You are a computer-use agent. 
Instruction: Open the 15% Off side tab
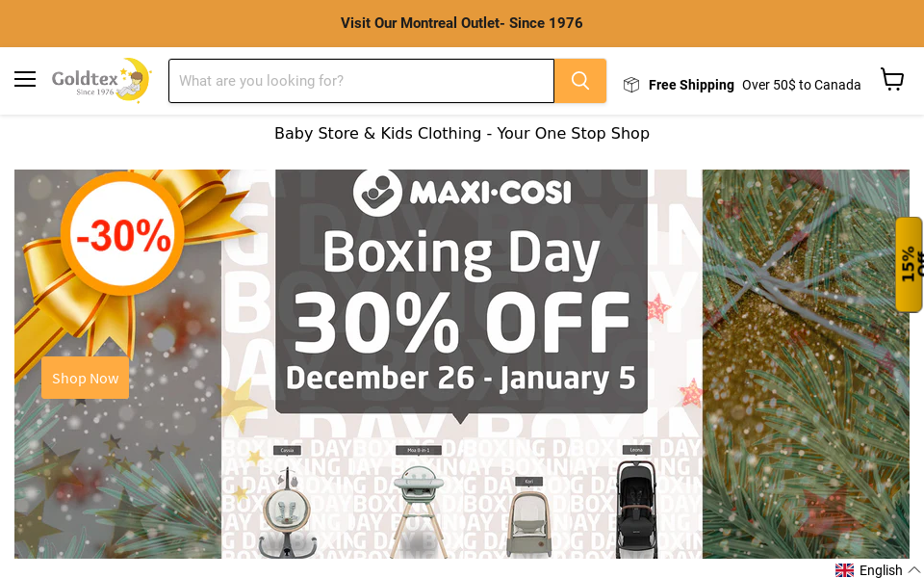[x=909, y=264]
